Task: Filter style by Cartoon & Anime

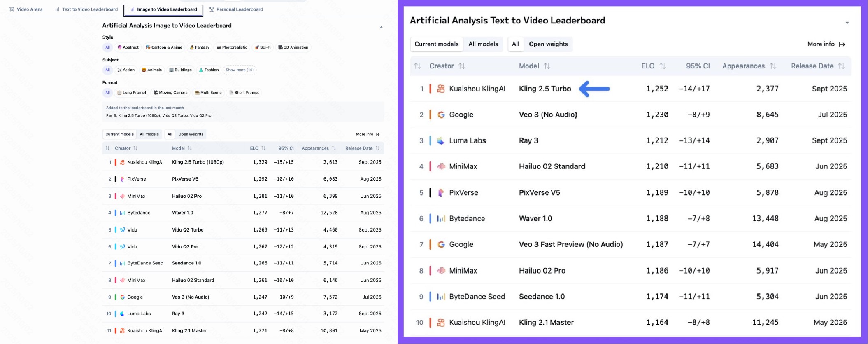Action: tap(164, 47)
